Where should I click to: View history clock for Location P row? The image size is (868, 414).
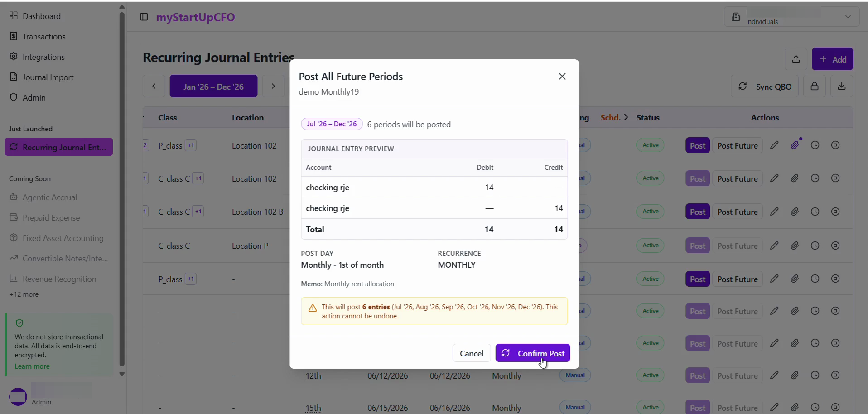[815, 246]
